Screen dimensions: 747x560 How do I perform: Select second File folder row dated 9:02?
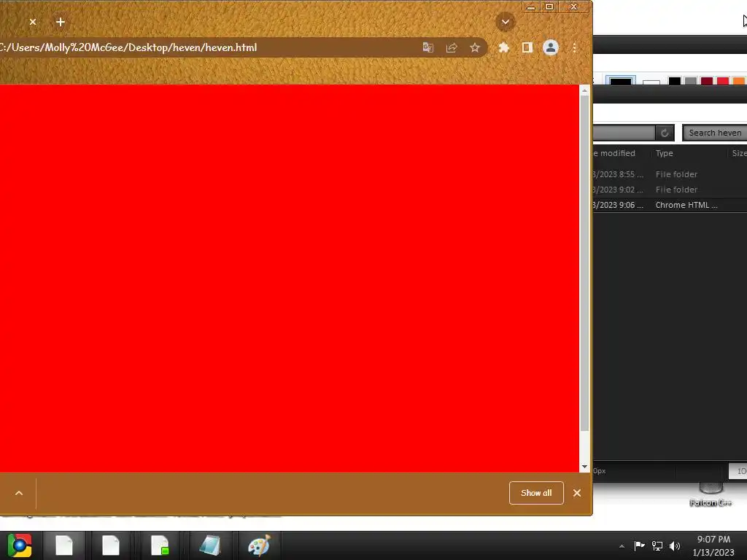[x=670, y=190]
